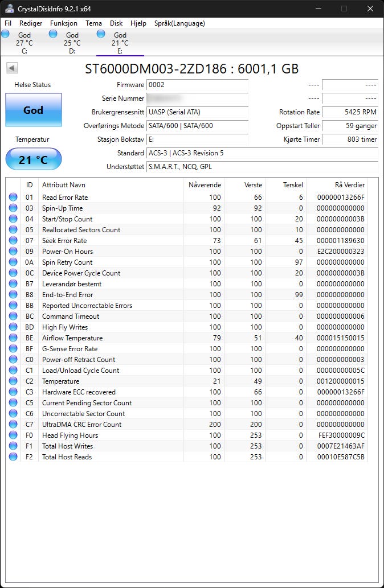Click status orb for Read Error Rate

pos(13,197)
